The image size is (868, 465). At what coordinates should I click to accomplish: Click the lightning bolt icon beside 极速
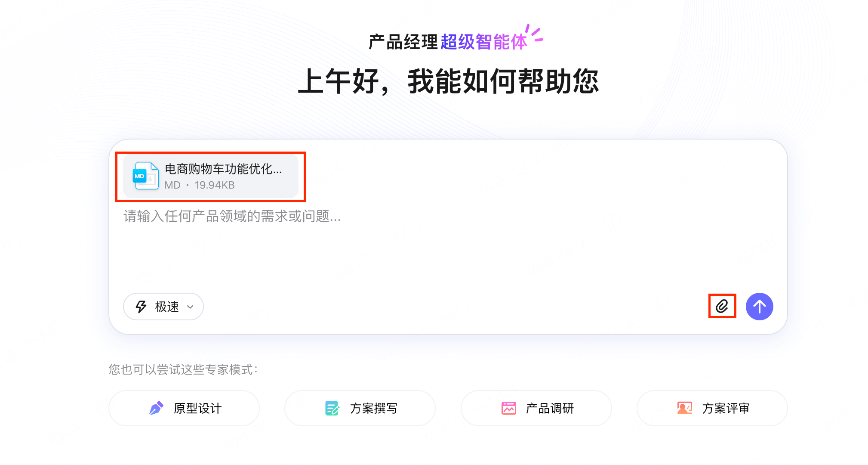(x=141, y=306)
